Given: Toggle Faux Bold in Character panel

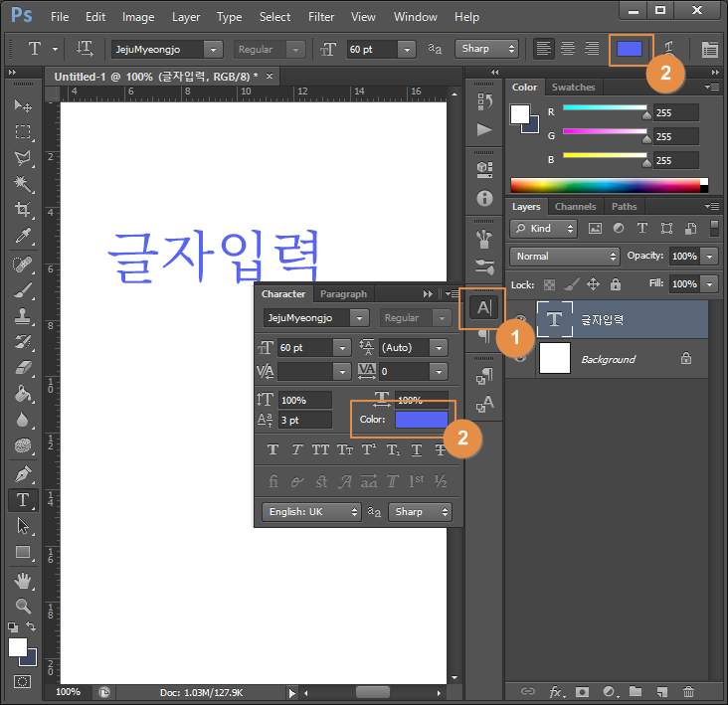Looking at the screenshot, I should (x=273, y=449).
